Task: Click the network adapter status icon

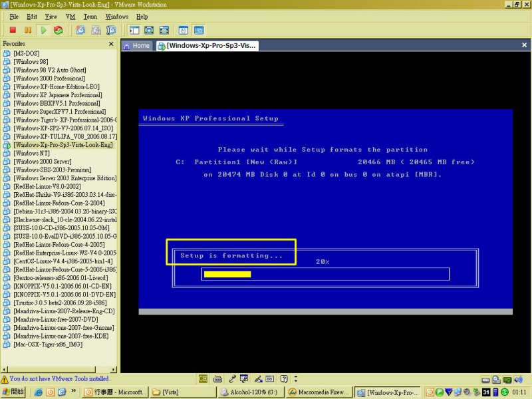Action: [507, 379]
